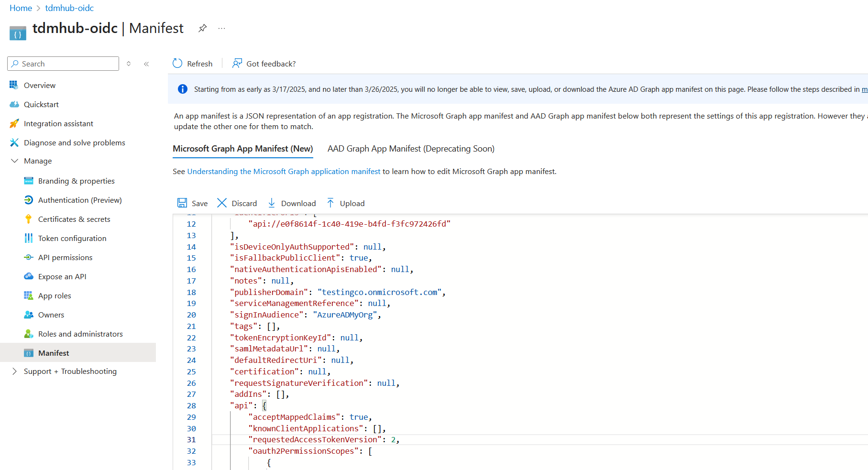Image resolution: width=868 pixels, height=470 pixels.
Task: Collapse the Manage section
Action: pyautogui.click(x=15, y=161)
